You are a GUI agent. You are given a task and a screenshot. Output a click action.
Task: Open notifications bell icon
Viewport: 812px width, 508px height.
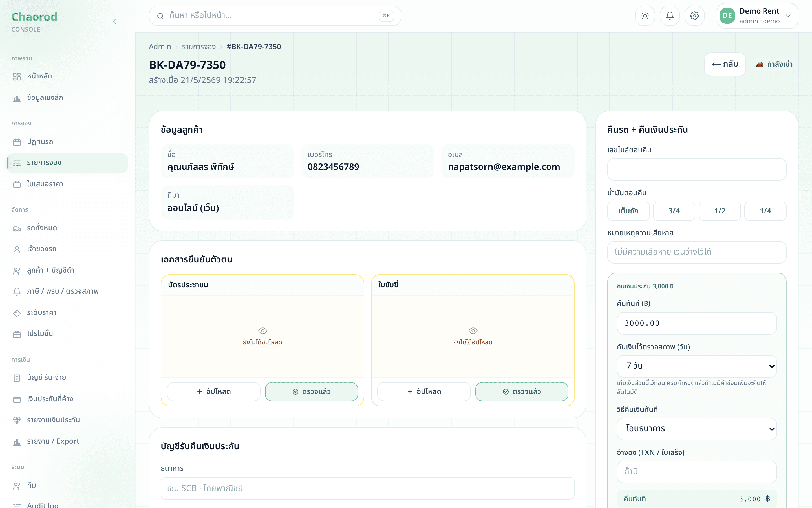click(670, 16)
